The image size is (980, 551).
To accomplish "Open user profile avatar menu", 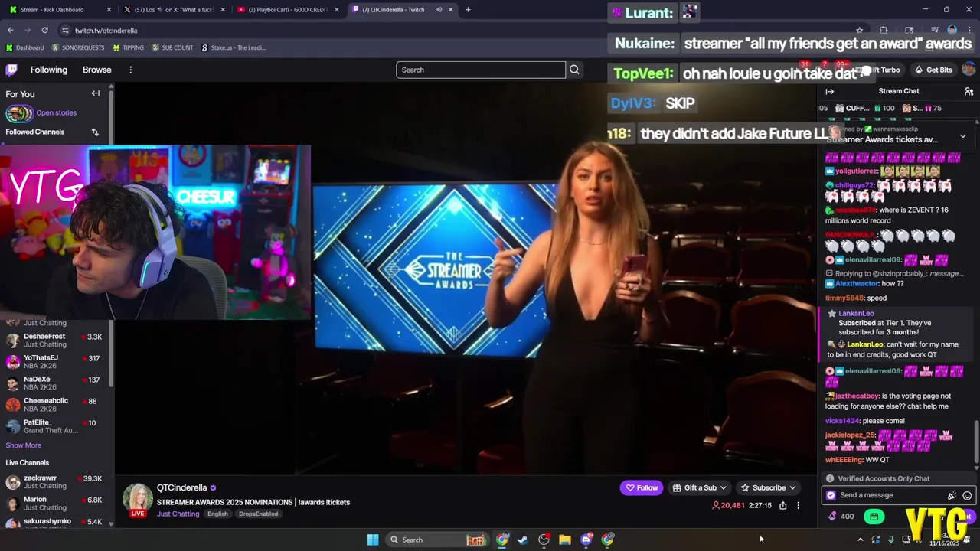I will pos(969,70).
